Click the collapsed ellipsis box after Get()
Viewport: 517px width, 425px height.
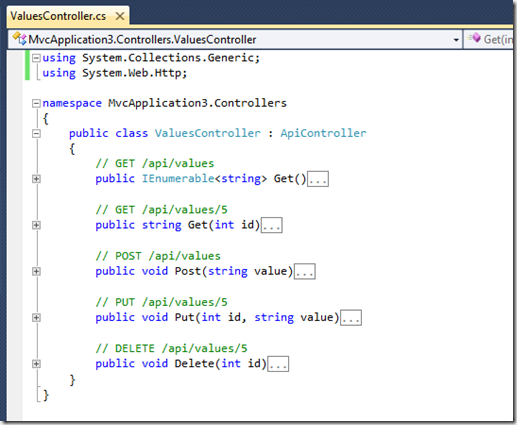pyautogui.click(x=318, y=179)
